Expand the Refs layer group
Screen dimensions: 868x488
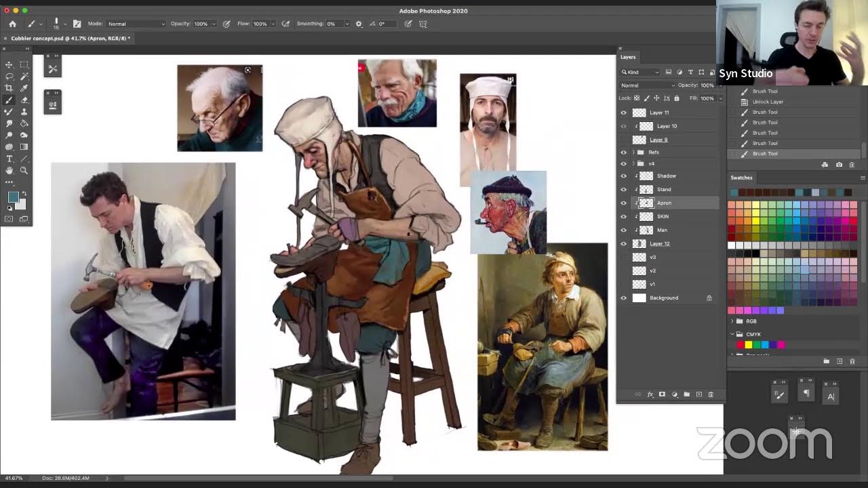tap(633, 152)
